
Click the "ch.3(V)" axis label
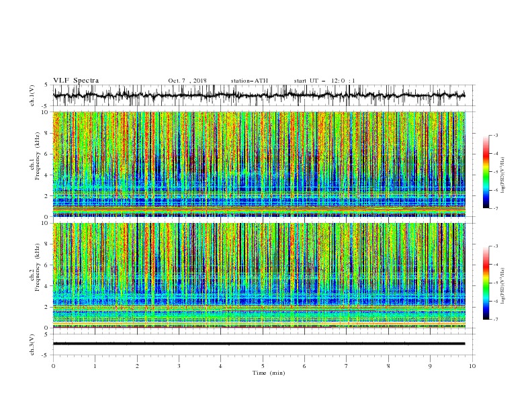click(x=32, y=345)
